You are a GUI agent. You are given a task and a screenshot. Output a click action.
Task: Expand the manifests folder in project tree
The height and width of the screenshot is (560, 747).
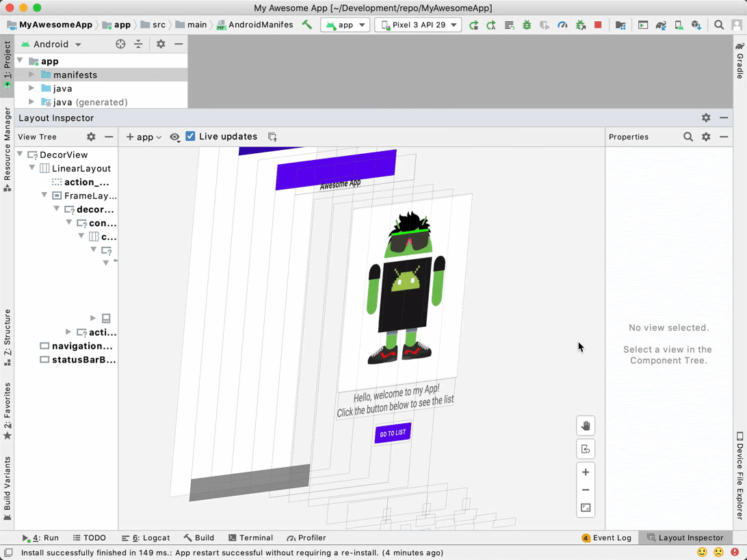[31, 75]
